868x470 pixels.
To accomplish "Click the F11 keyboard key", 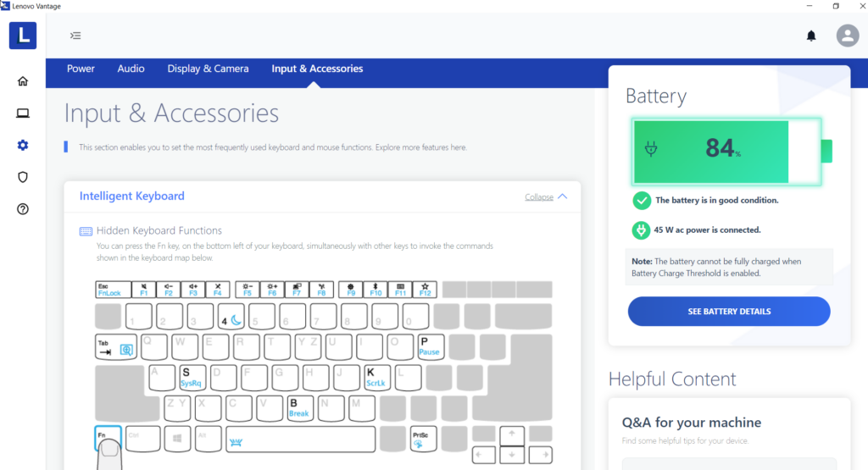I will (x=400, y=290).
